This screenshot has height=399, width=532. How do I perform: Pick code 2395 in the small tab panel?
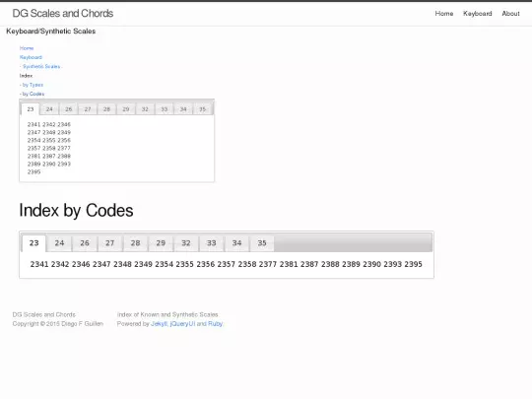tap(33, 172)
